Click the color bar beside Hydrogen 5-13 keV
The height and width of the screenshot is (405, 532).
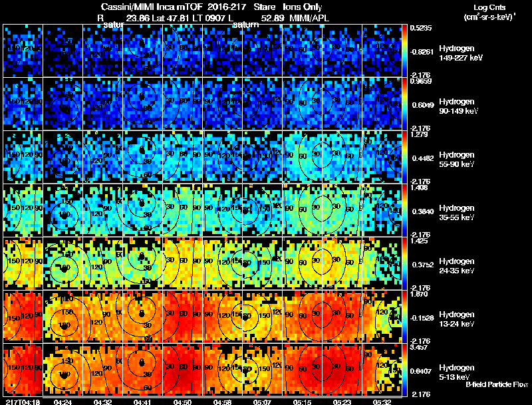click(x=404, y=370)
